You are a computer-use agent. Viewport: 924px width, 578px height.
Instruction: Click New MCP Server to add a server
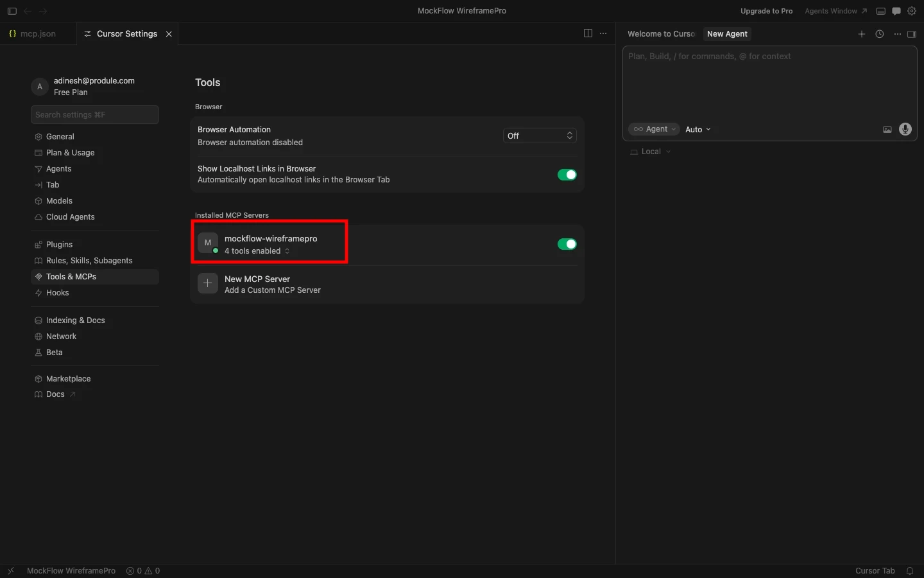[x=387, y=284]
